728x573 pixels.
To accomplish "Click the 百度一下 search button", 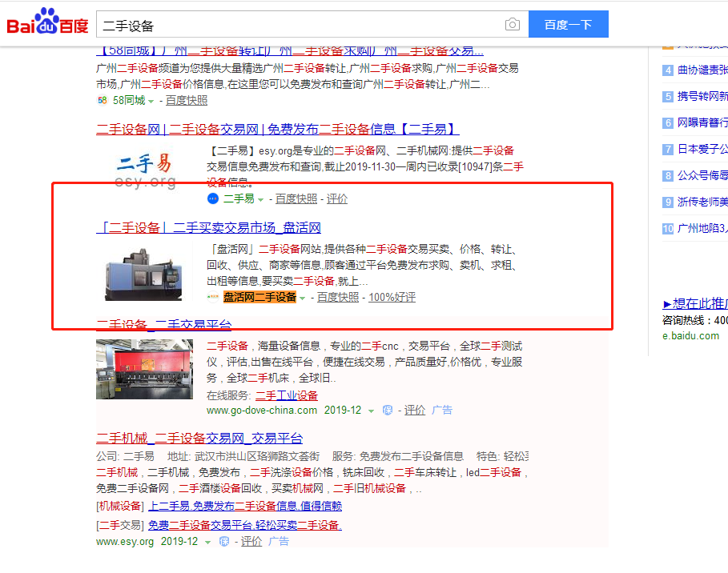I will (x=569, y=24).
